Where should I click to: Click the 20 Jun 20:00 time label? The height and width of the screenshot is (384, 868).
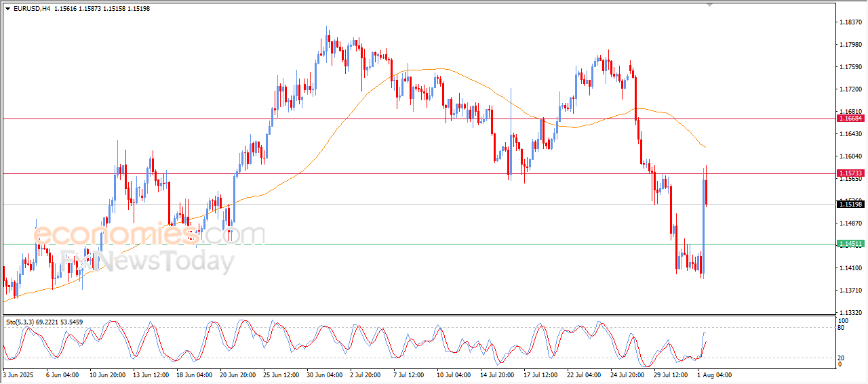238,375
